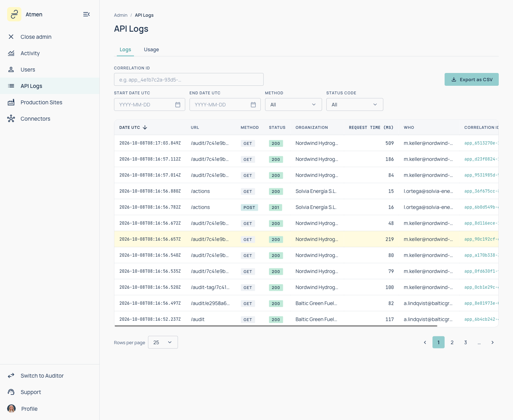Image resolution: width=513 pixels, height=420 pixels.
Task: Click the 201 status badge
Action: 276,208
